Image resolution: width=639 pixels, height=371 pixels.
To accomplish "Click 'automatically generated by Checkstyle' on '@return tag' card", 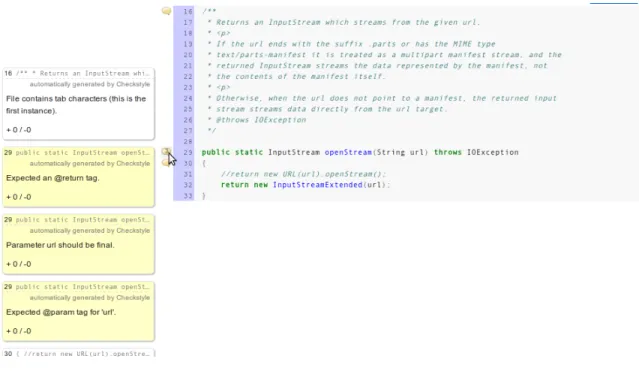I will [90, 163].
